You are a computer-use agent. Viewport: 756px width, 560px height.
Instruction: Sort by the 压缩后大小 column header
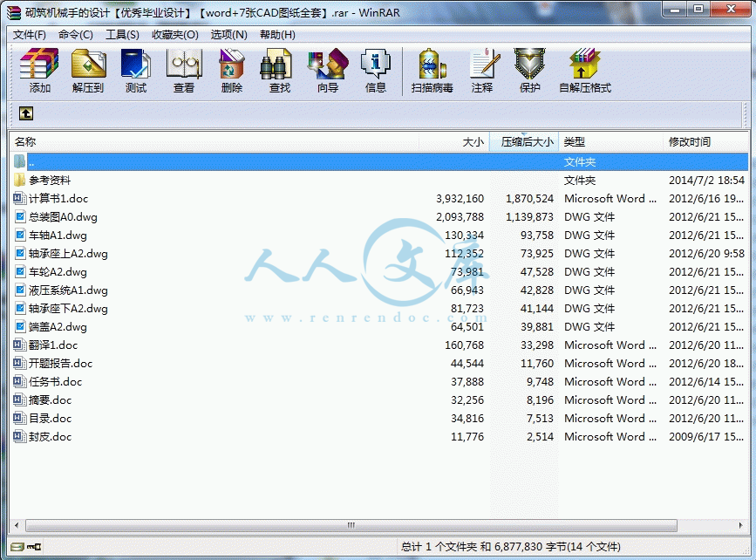pos(524,142)
